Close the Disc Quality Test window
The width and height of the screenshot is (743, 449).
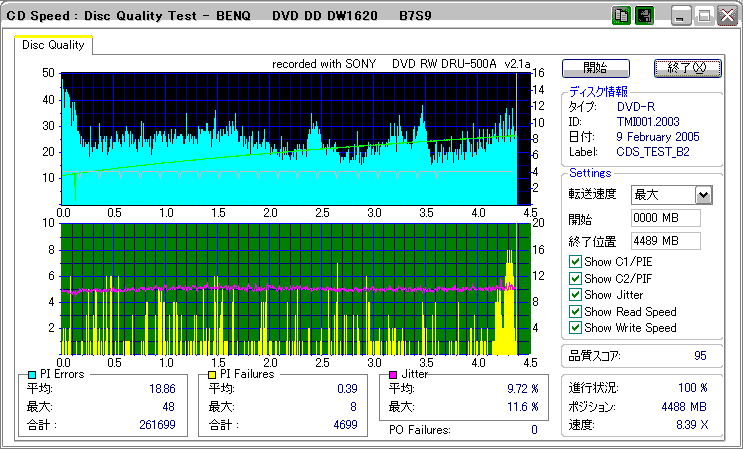click(726, 17)
